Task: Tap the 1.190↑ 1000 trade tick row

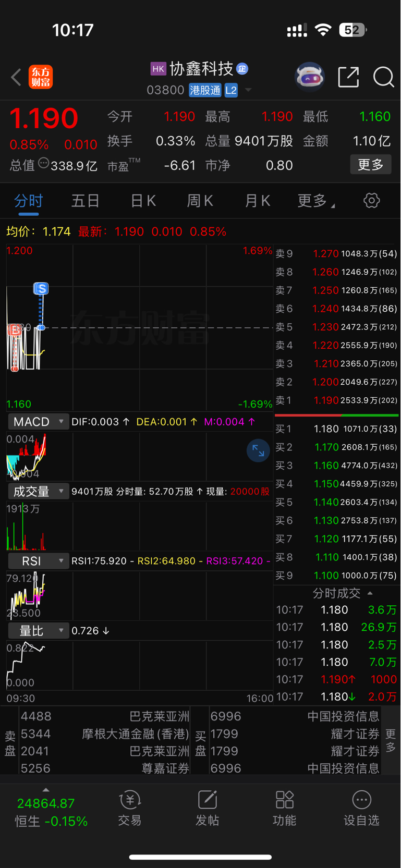Action: pos(336,679)
